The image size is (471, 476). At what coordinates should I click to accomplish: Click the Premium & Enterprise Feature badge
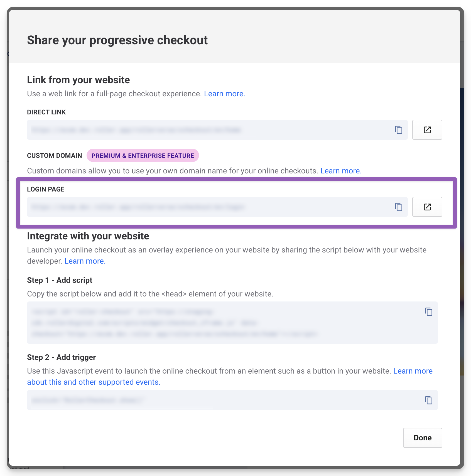(143, 156)
